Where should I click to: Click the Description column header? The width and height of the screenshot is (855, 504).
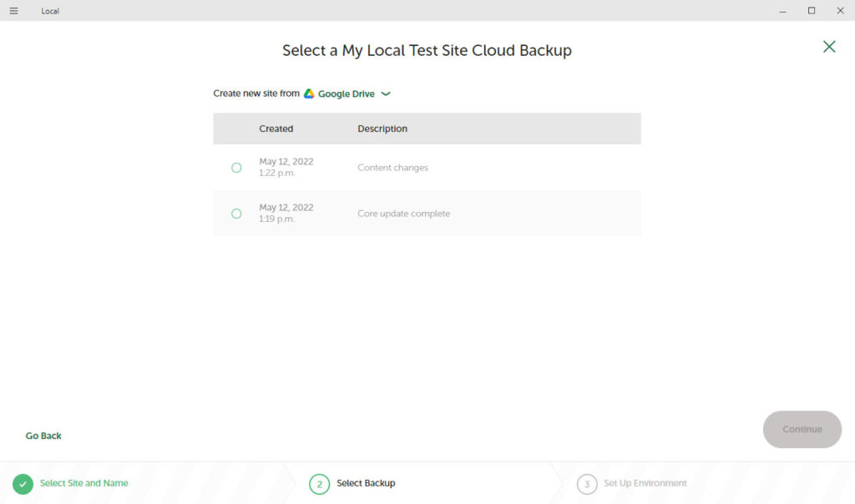[382, 129]
